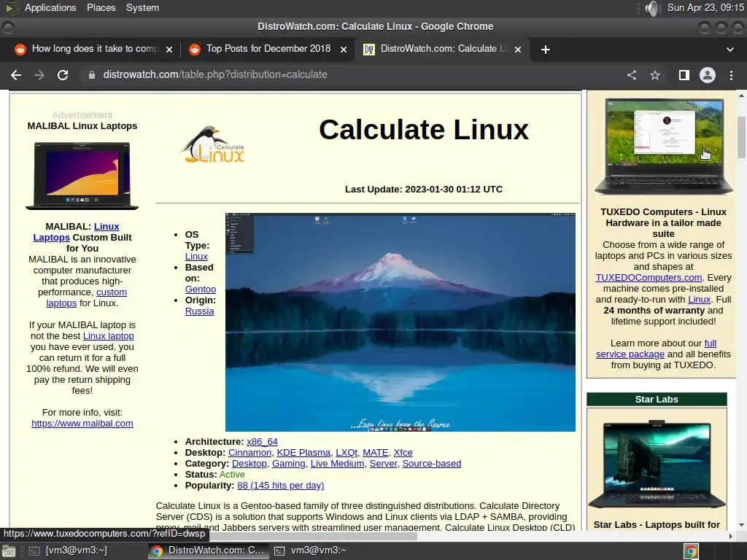
Task: Open the Places menu
Action: (x=101, y=7)
